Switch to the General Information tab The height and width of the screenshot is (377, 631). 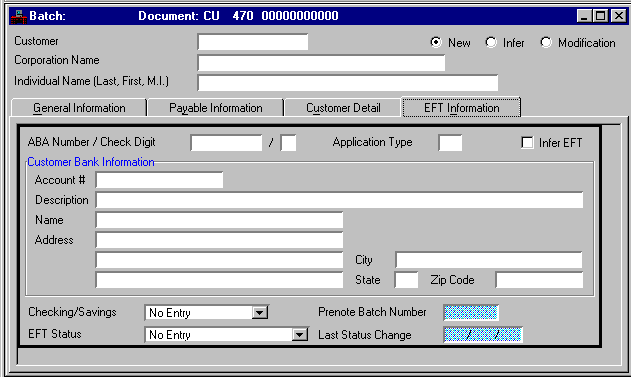[79, 108]
